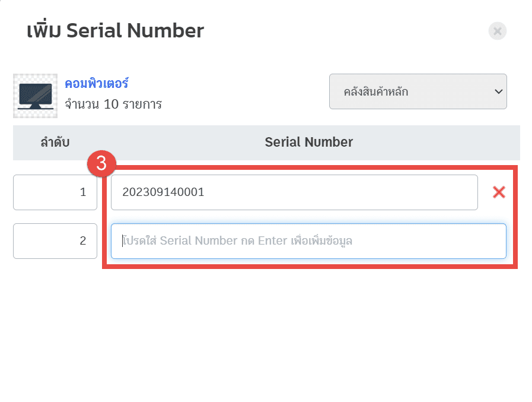Click the ลำดับ column header
This screenshot has height=402, width=532.
(55, 142)
